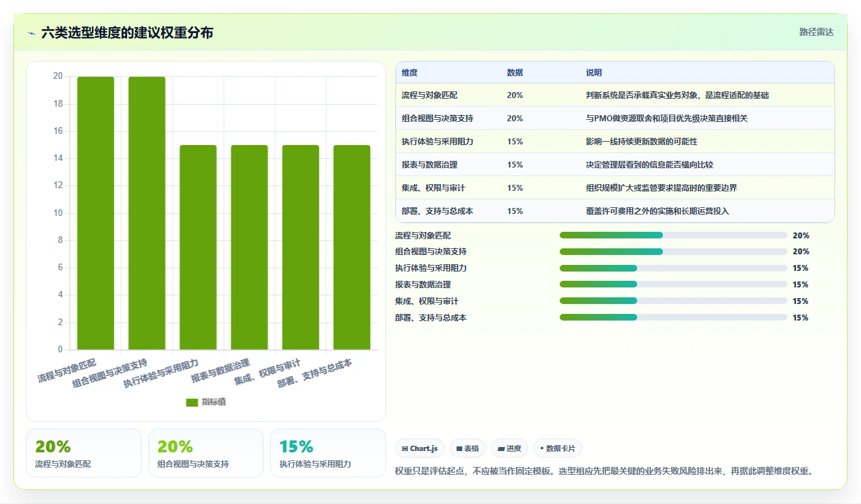861x504 pixels.
Task: Click the 部署、支持与总成本 bar in chart
Action: click(x=352, y=247)
